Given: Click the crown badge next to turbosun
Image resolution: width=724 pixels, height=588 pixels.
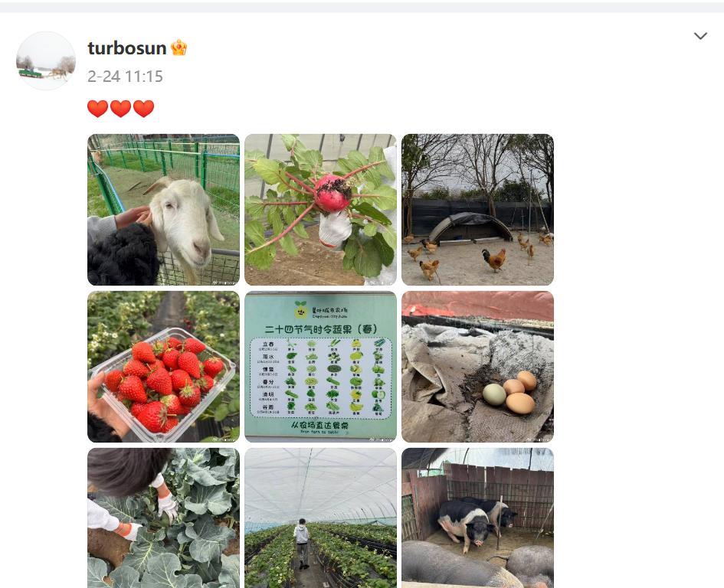Looking at the screenshot, I should click(x=179, y=47).
